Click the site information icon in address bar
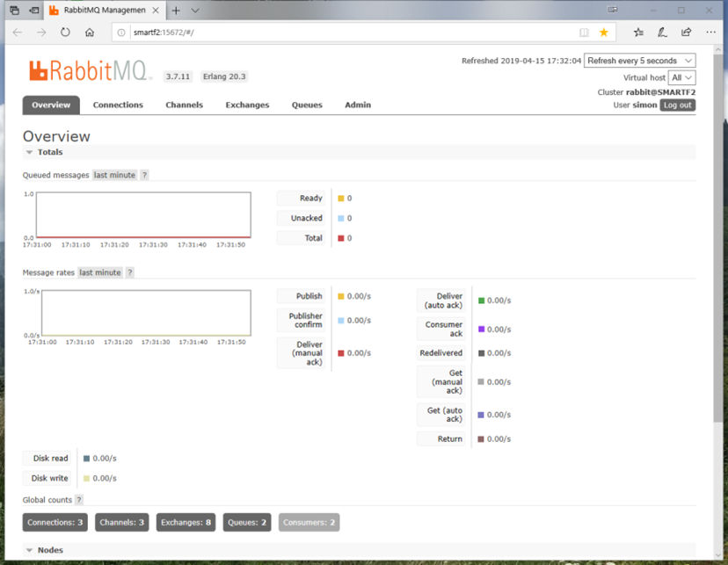728x565 pixels. tap(121, 33)
